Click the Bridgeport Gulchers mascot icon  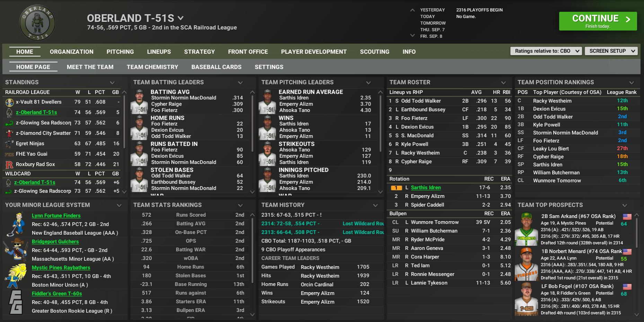point(15,250)
